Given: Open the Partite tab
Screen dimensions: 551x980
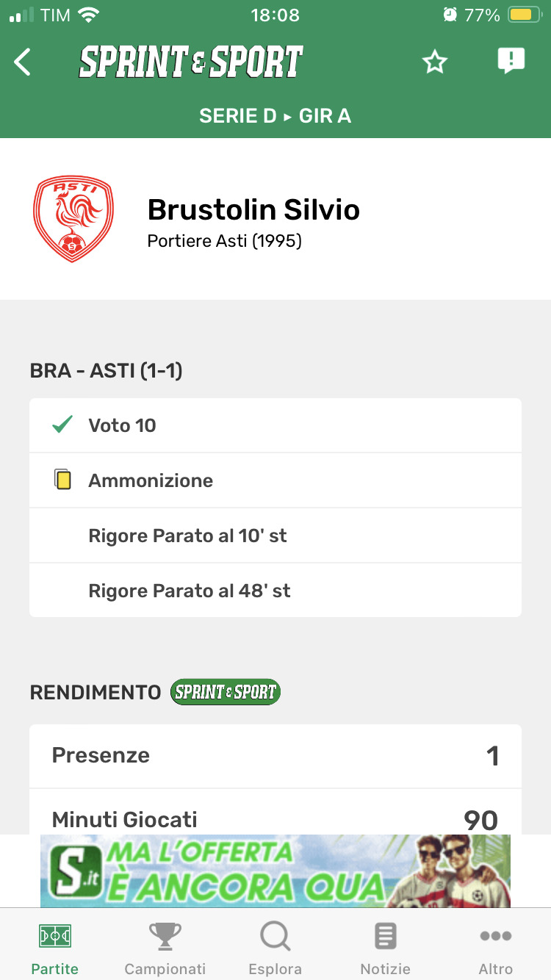Looking at the screenshot, I should point(55,948).
